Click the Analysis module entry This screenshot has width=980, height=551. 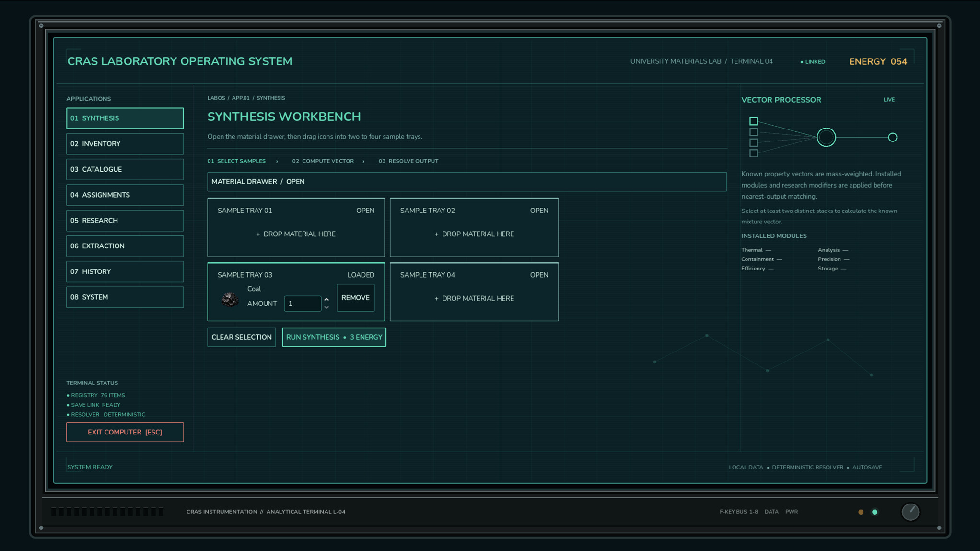[x=833, y=250]
